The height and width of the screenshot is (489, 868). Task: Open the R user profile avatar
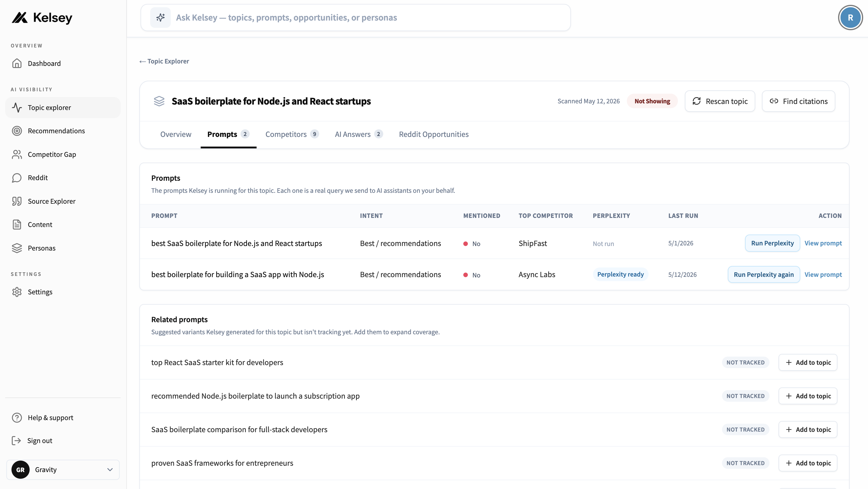coord(850,18)
